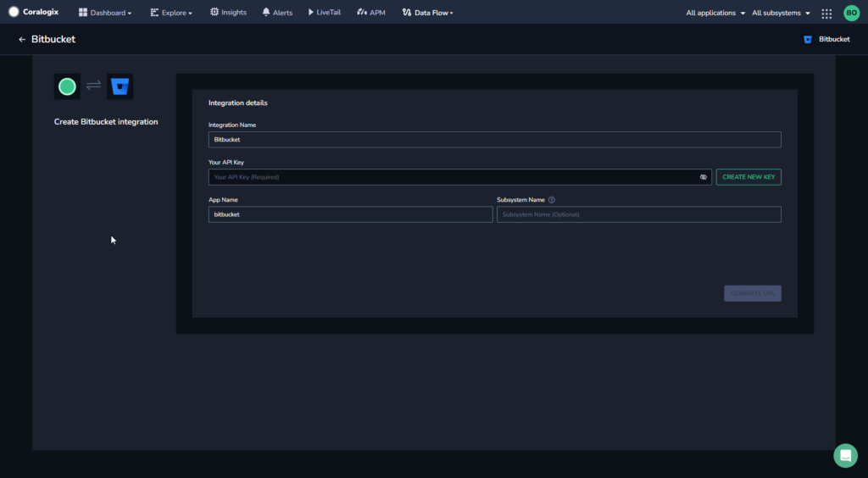
Task: Open the Dashboard dropdown menu
Action: click(105, 12)
